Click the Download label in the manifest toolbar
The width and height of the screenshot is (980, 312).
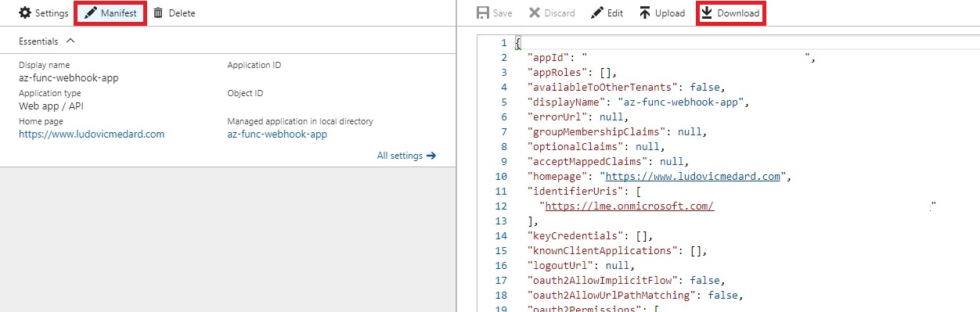coord(738,13)
